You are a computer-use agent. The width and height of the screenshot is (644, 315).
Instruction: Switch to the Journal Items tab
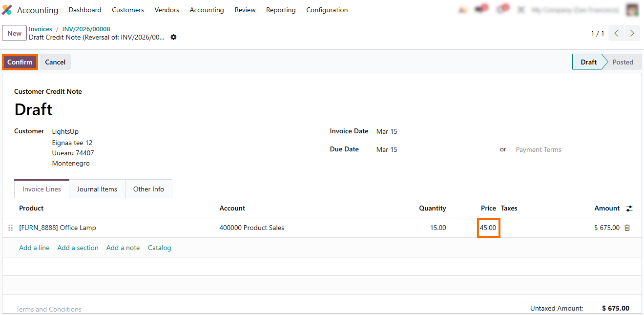coord(97,189)
